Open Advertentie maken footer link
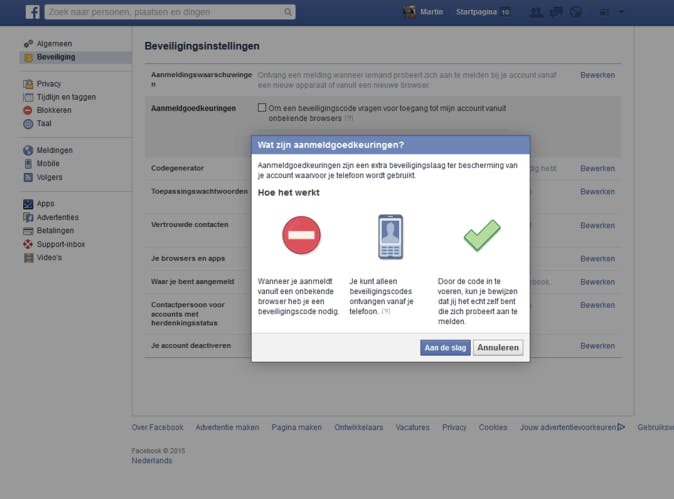 (x=227, y=427)
